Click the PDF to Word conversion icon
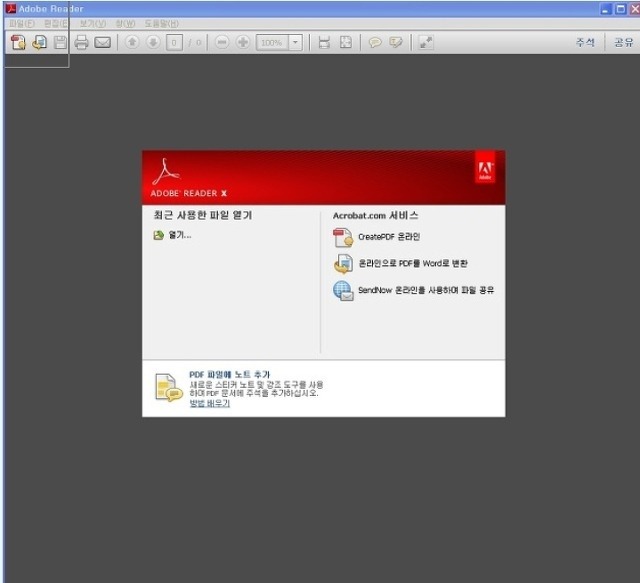Viewport: 640px width, 583px height. (343, 264)
